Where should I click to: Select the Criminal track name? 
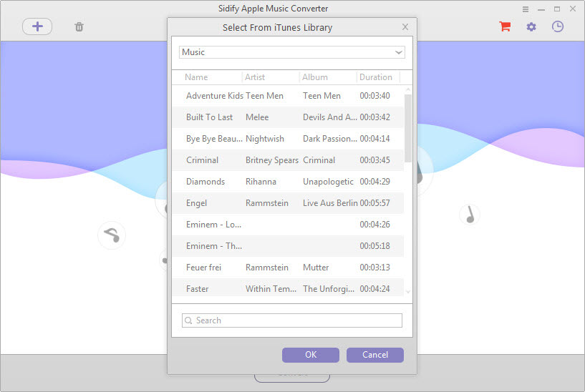(202, 160)
